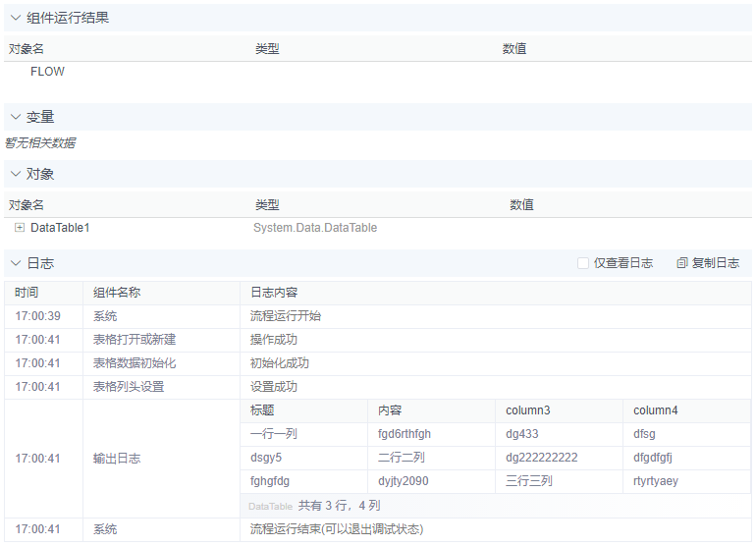Collapse the 变量 section
The height and width of the screenshot is (546, 756).
[16, 117]
